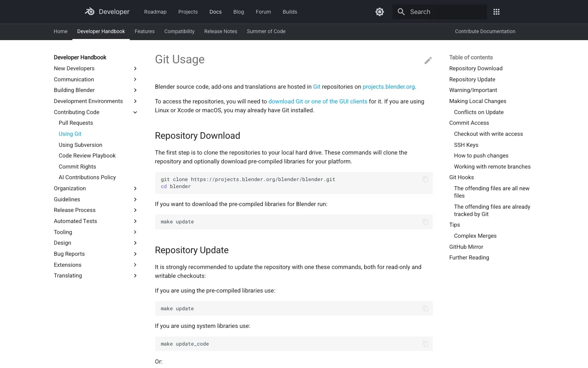The width and height of the screenshot is (588, 368).
Task: Open Commit Rights in the sidebar
Action: tap(77, 167)
